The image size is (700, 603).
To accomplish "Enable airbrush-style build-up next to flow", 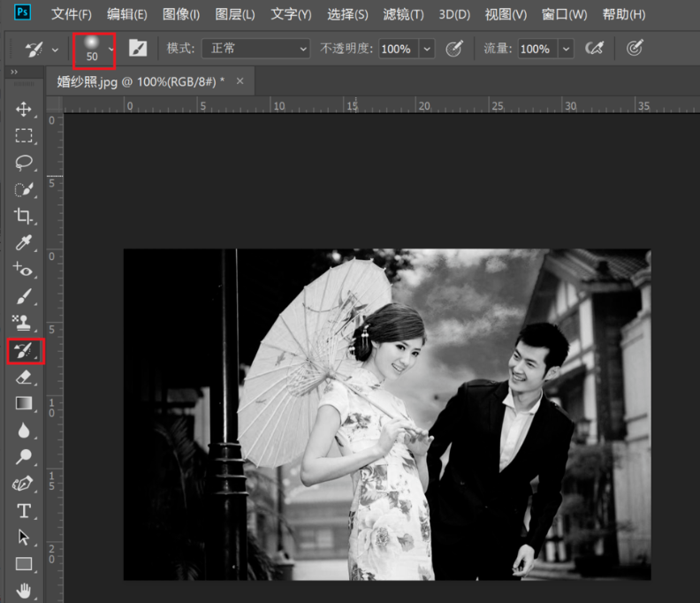I will pyautogui.click(x=595, y=49).
